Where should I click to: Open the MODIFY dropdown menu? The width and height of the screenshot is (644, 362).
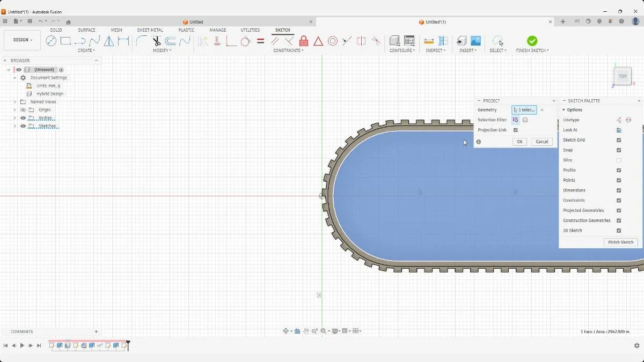click(162, 50)
